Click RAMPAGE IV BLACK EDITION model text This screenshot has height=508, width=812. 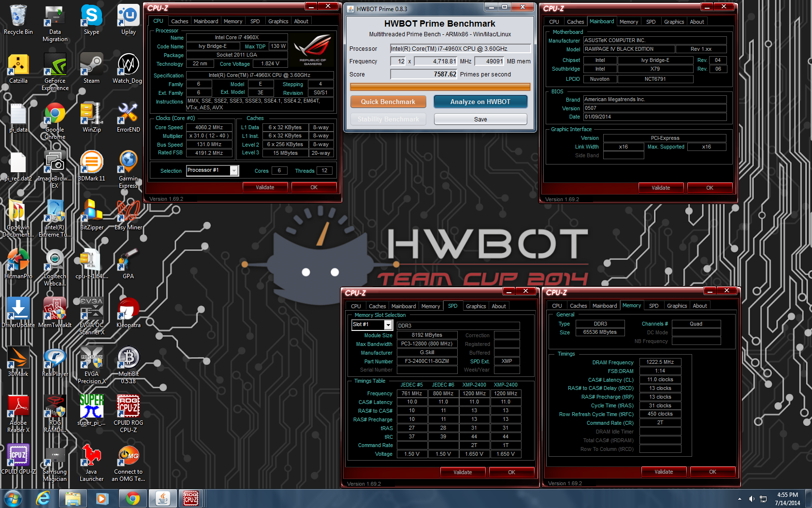pyautogui.click(x=629, y=49)
